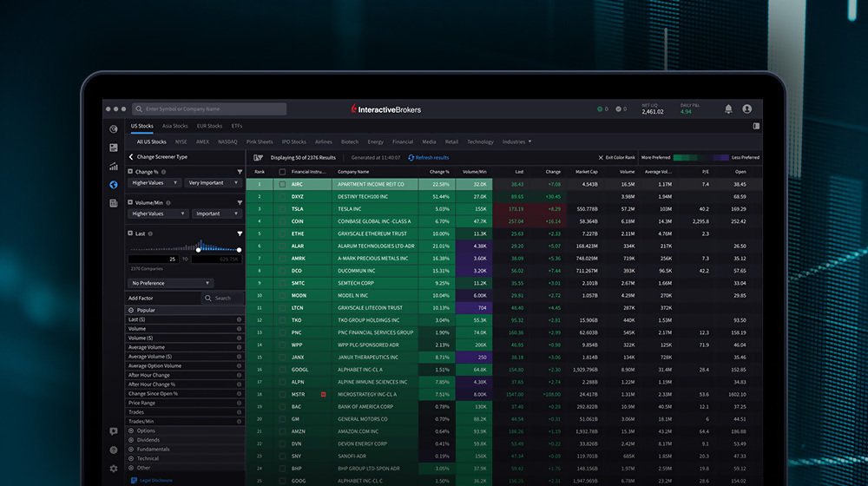Image resolution: width=868 pixels, height=486 pixels.
Task: Toggle the right side panel layout icon
Action: pyautogui.click(x=757, y=126)
